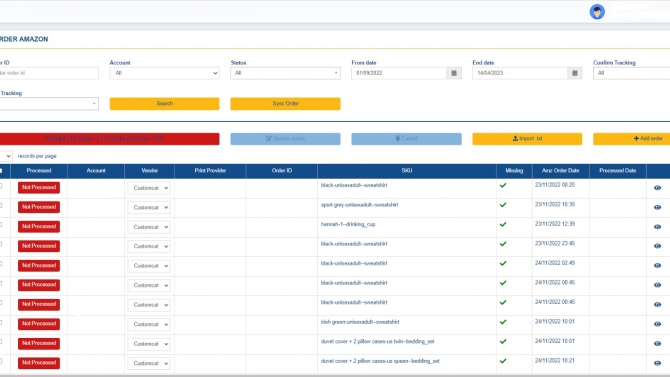Click the Missing checkmark for irish green sweatshirt
Image resolution: width=670 pixels, height=377 pixels.
click(x=503, y=322)
